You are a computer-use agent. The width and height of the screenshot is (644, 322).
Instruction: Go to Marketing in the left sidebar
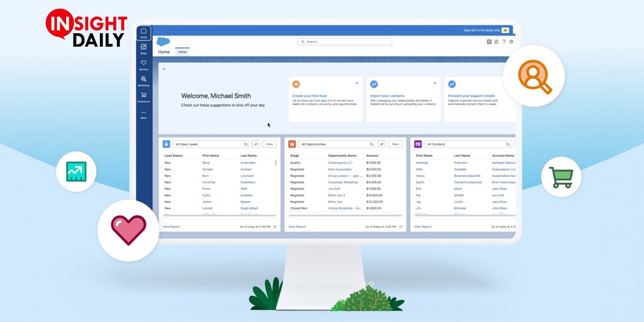pyautogui.click(x=143, y=81)
